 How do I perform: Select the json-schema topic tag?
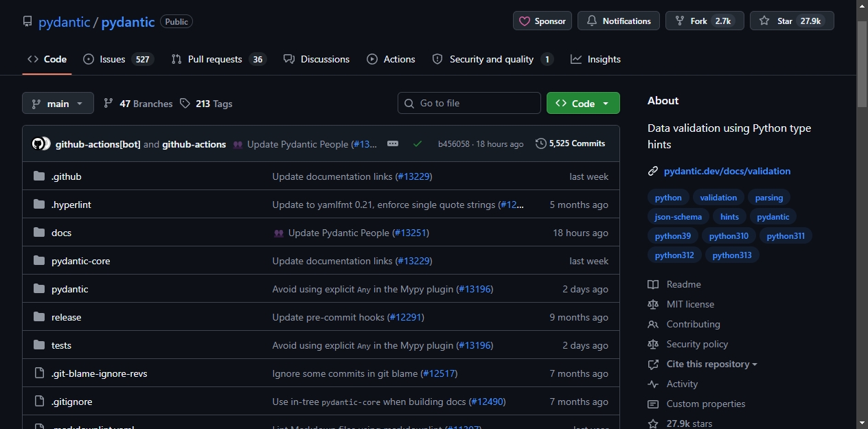[678, 217]
